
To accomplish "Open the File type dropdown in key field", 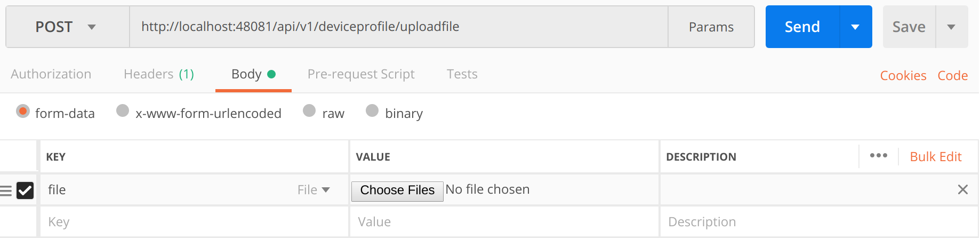I will (314, 190).
